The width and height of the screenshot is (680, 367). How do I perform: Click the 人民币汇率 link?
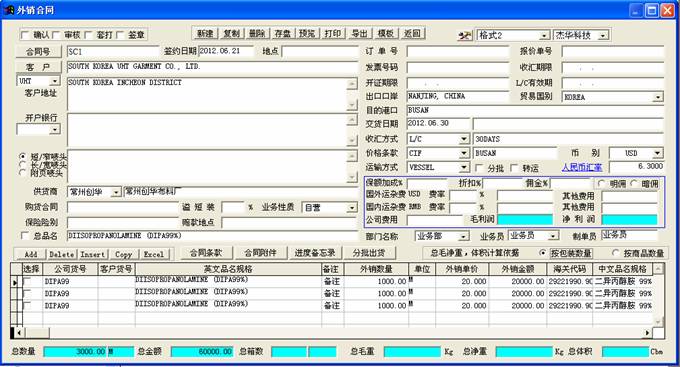click(582, 167)
